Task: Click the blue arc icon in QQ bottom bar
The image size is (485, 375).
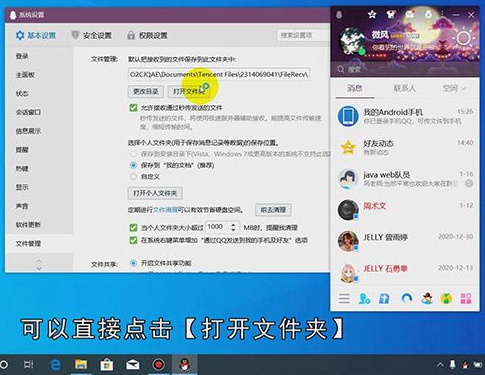Action: click(406, 298)
